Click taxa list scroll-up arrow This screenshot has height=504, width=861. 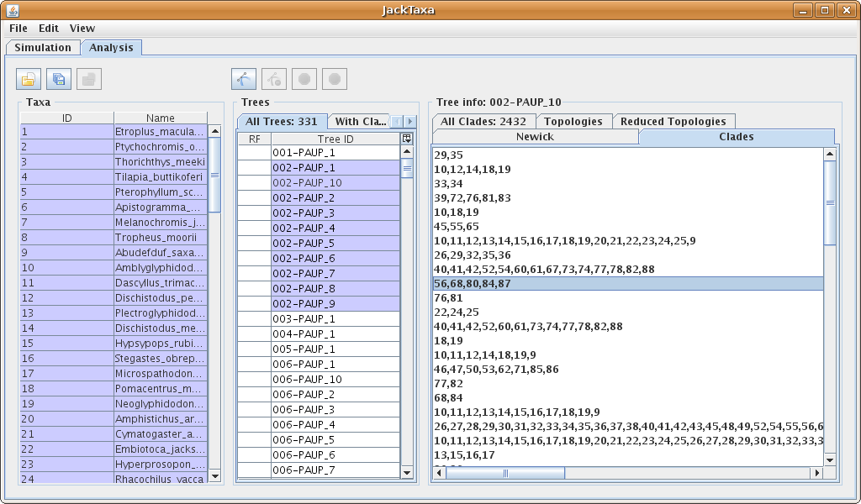click(215, 130)
